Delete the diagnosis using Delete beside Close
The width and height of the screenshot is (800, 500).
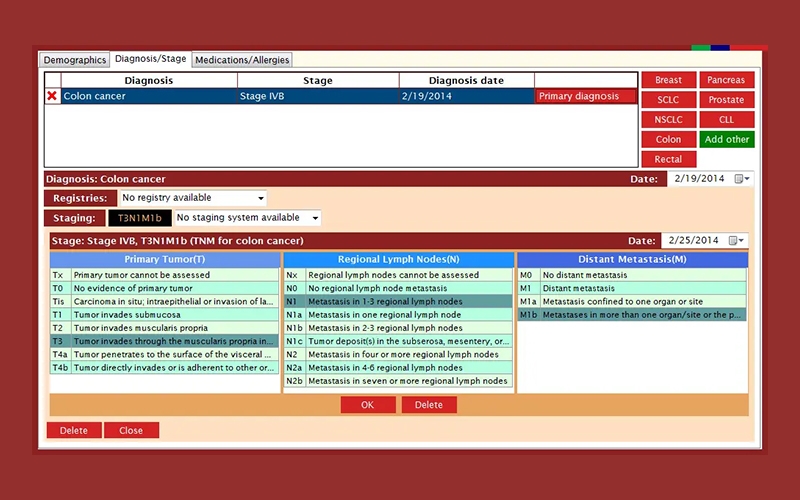tap(74, 430)
